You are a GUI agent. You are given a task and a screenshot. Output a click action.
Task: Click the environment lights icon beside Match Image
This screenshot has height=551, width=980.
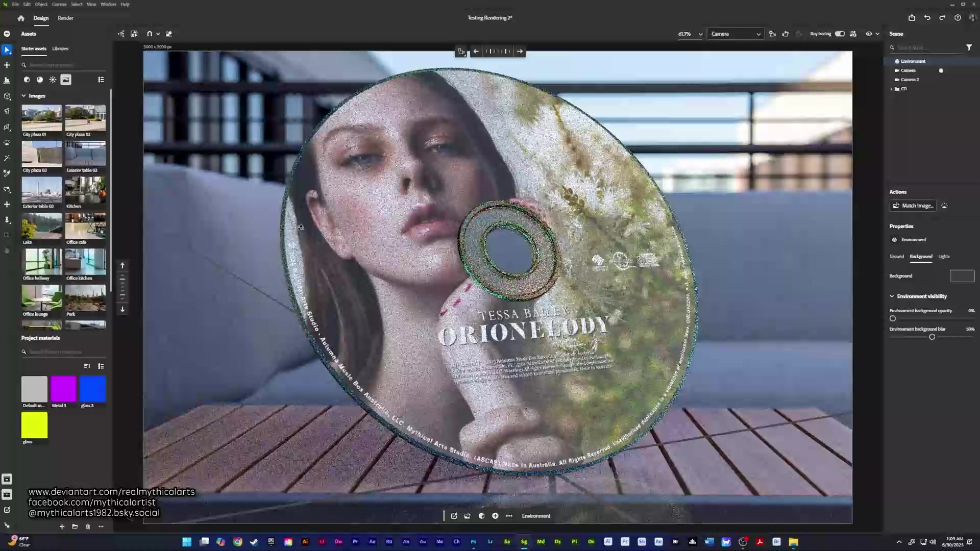point(944,206)
